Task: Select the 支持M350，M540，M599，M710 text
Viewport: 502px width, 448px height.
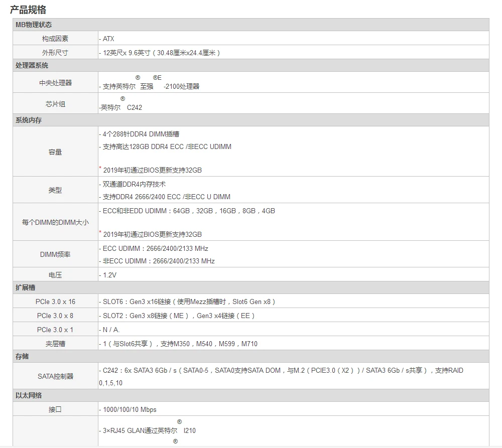Action: [x=209, y=344]
